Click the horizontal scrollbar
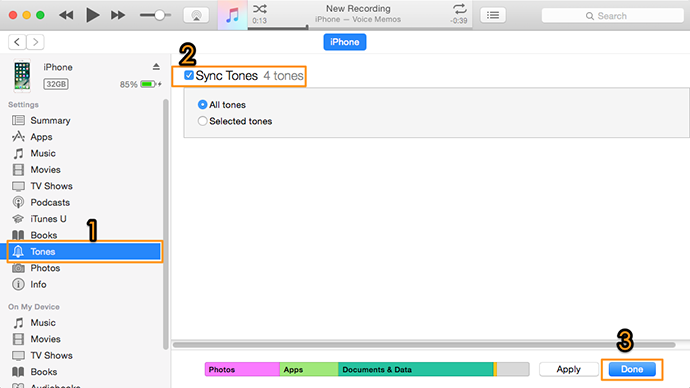 click(424, 344)
